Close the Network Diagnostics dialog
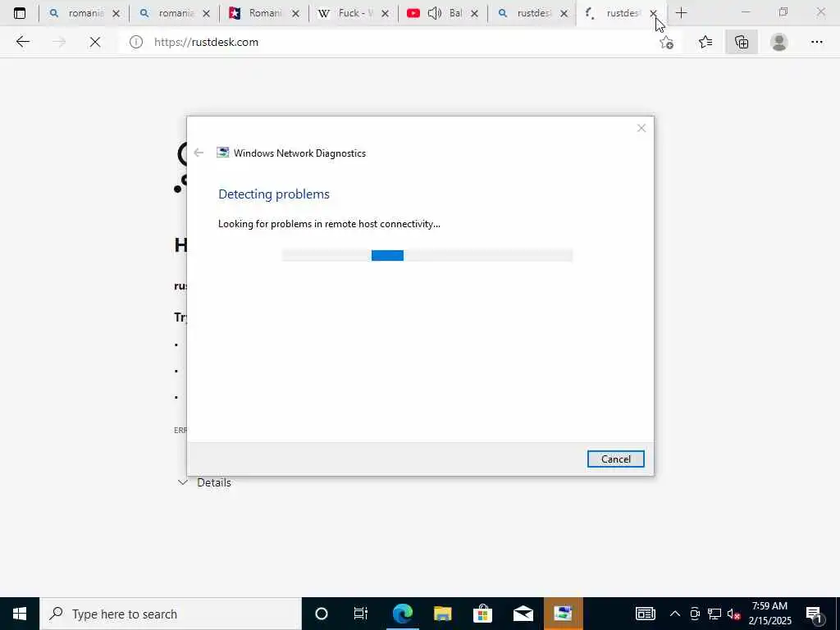The width and height of the screenshot is (840, 630). 641,128
